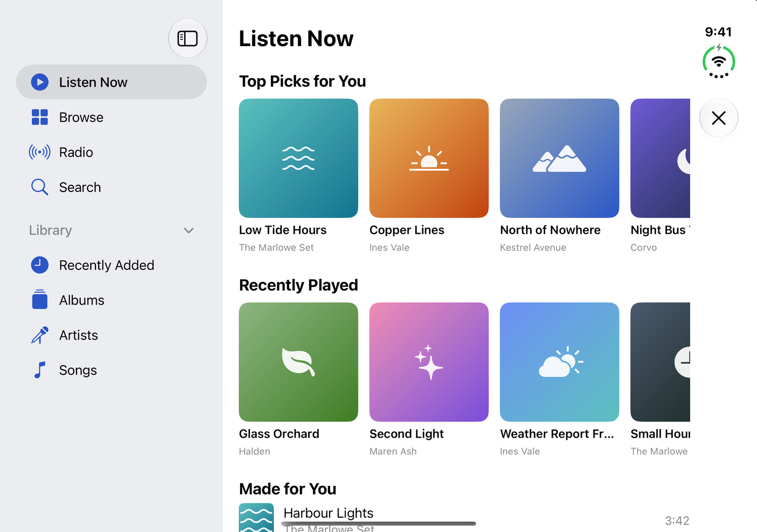Screen dimensions: 757x532
Task: Click the Artists microphone icon
Action: [40, 335]
